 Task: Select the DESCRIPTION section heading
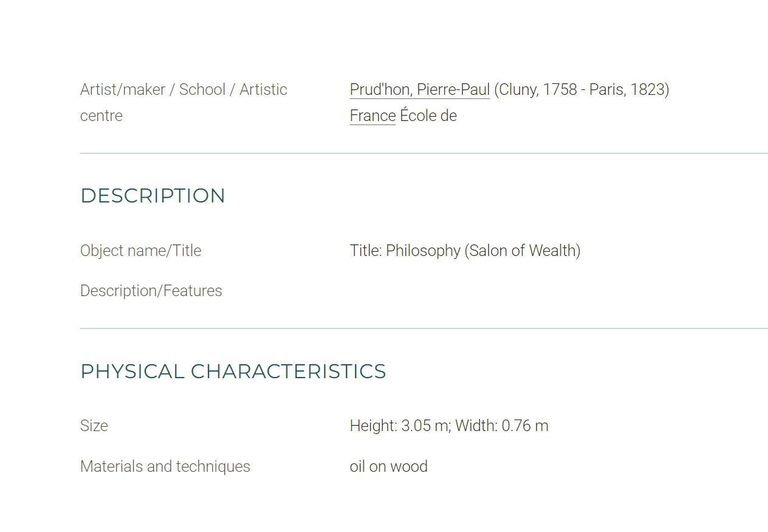[x=153, y=196]
